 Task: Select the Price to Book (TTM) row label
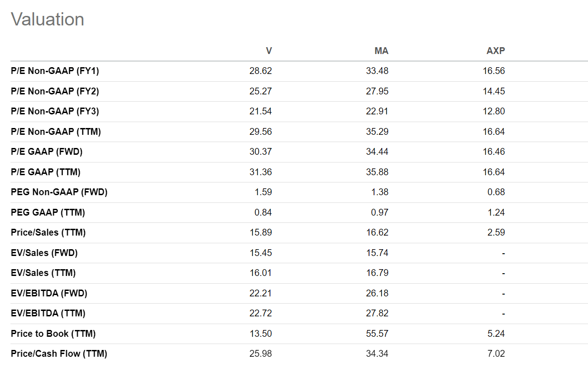coord(53,334)
